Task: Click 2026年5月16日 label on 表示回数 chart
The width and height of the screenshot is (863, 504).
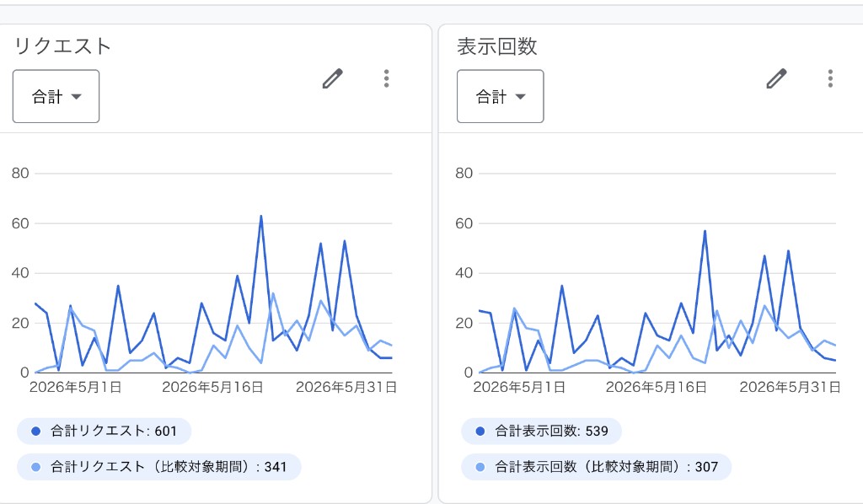Action: [x=656, y=388]
